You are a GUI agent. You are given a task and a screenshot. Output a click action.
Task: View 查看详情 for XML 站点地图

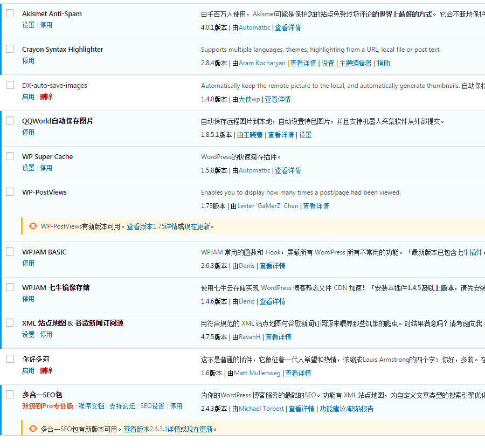[278, 337]
